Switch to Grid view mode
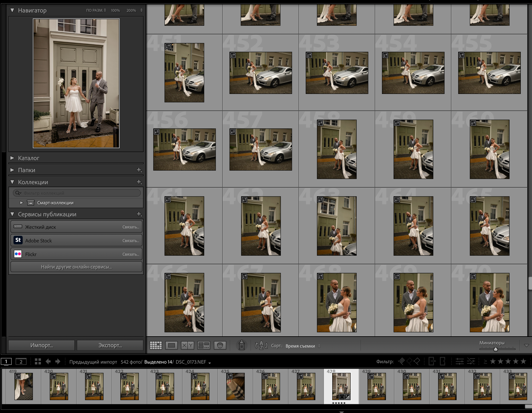This screenshot has height=413, width=532. tap(156, 345)
